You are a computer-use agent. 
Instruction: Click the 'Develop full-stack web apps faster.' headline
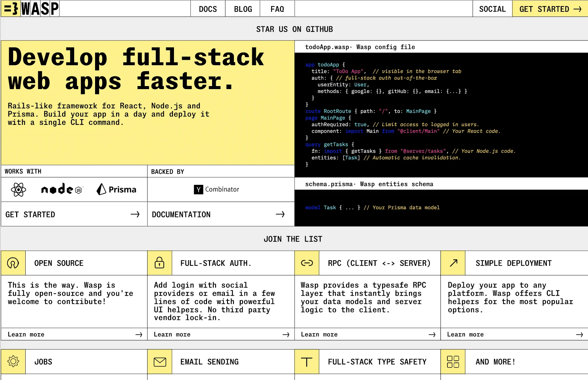tap(136, 69)
